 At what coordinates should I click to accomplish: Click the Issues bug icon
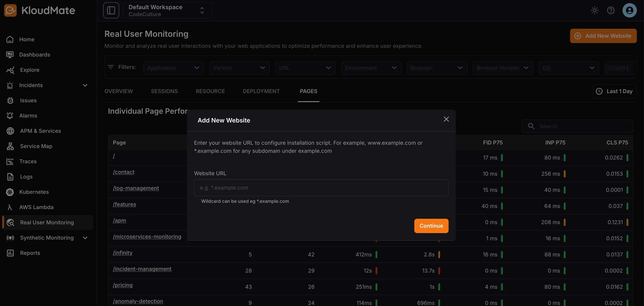[x=10, y=100]
